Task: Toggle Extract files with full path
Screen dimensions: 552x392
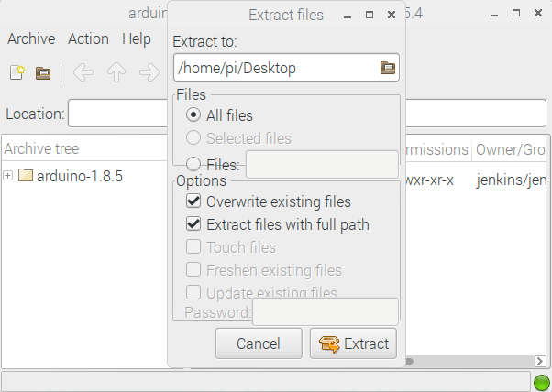Action: point(193,224)
